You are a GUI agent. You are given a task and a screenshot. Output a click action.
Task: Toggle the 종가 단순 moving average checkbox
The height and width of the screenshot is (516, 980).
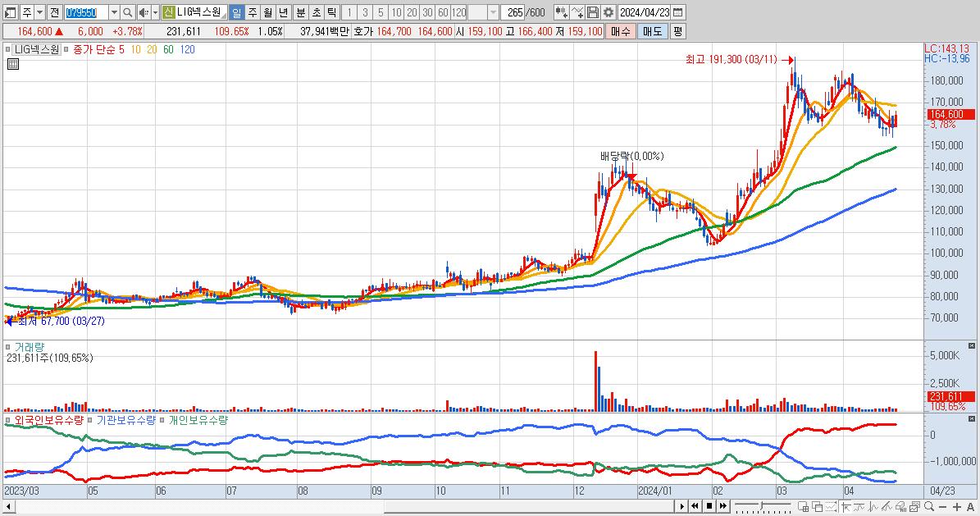click(x=66, y=49)
